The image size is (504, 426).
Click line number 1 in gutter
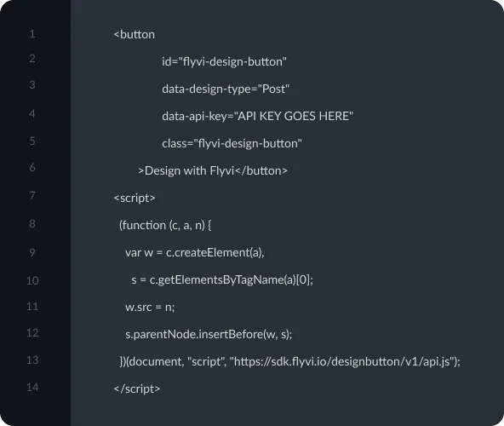pyautogui.click(x=32, y=33)
